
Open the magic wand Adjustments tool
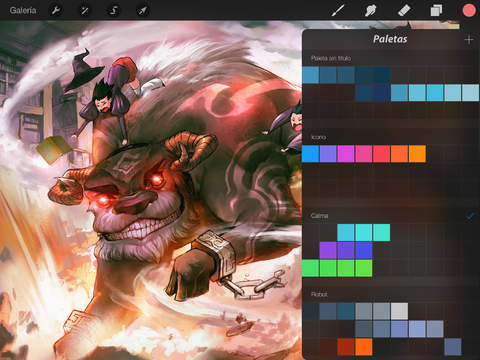click(x=84, y=11)
